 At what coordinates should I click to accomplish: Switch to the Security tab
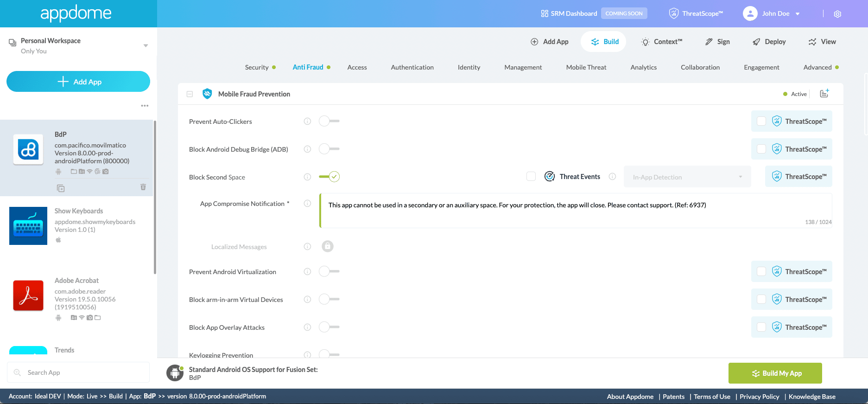click(x=257, y=67)
